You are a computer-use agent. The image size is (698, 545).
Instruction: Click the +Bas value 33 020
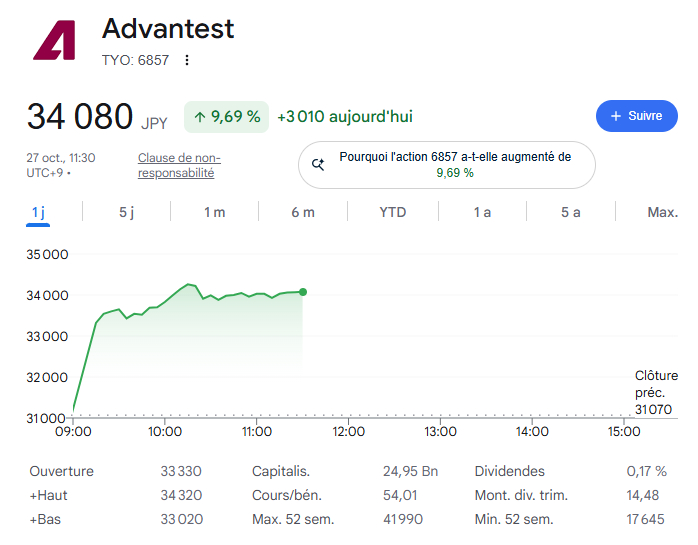(x=182, y=519)
